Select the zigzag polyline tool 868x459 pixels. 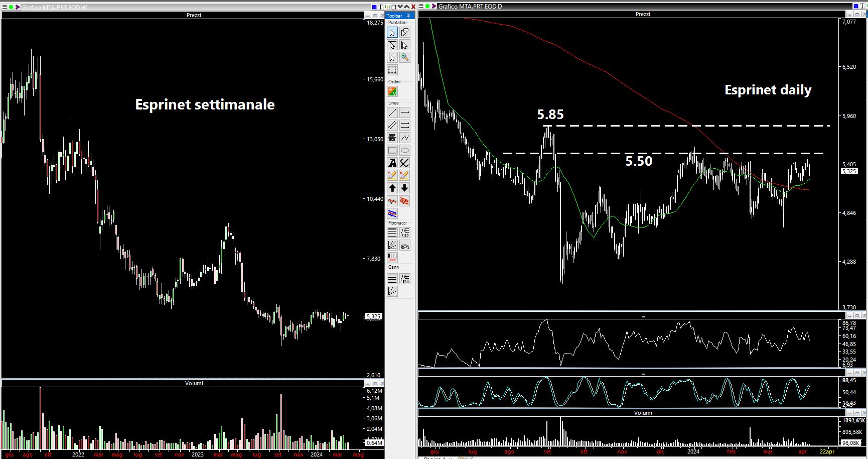pos(405,138)
